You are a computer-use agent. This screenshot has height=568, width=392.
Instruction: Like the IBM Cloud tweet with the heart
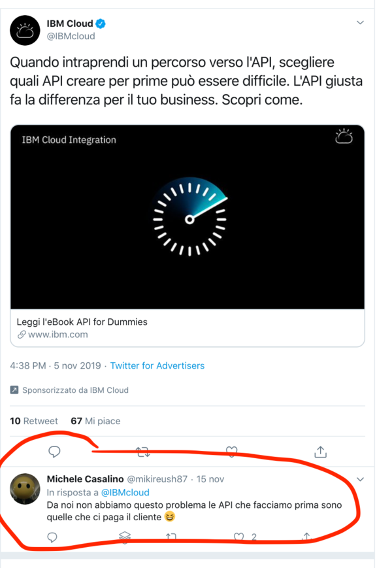click(232, 452)
